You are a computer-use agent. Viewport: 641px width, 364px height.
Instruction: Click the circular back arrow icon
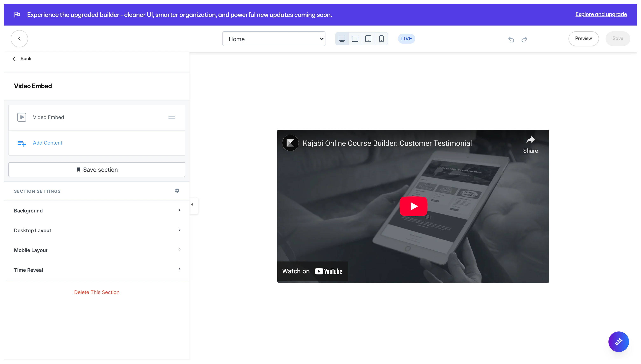(x=19, y=39)
